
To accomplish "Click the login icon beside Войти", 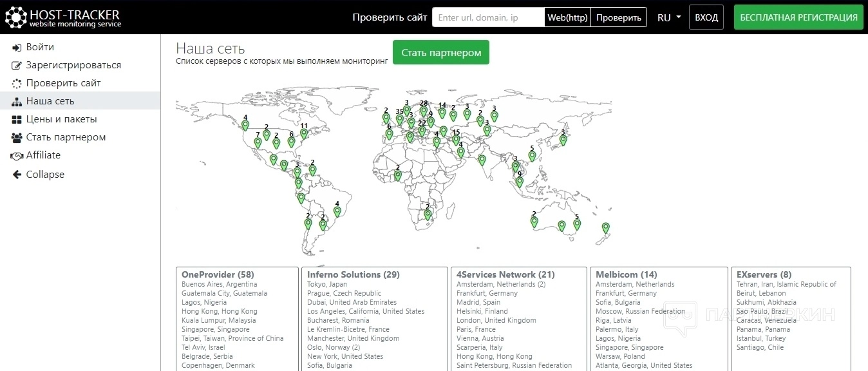I will pos(17,48).
